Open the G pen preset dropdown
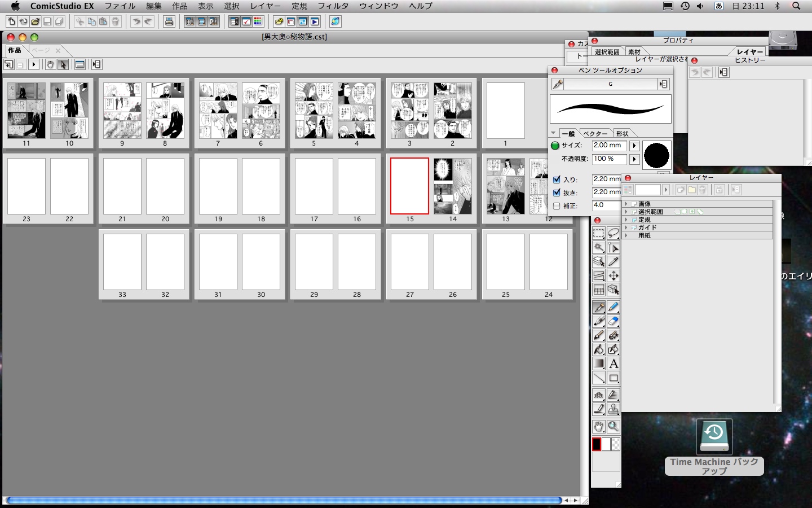The image size is (812, 508). (611, 84)
